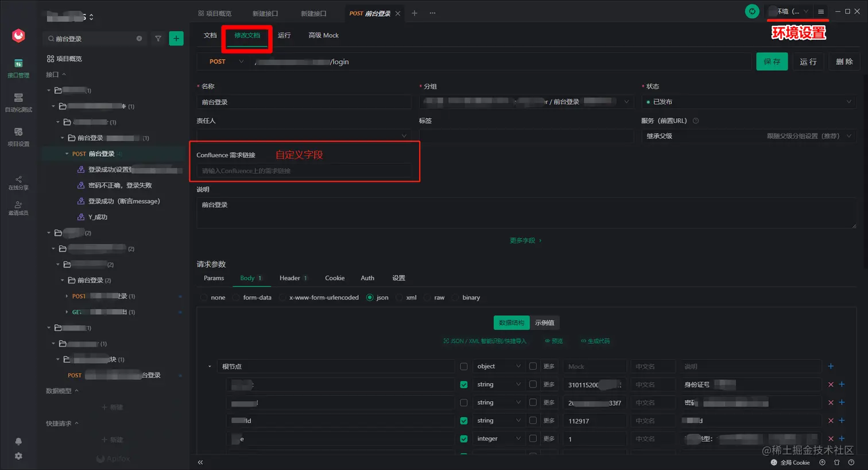Change the object type dropdown of 根节点
Image resolution: width=868 pixels, height=470 pixels.
(498, 366)
